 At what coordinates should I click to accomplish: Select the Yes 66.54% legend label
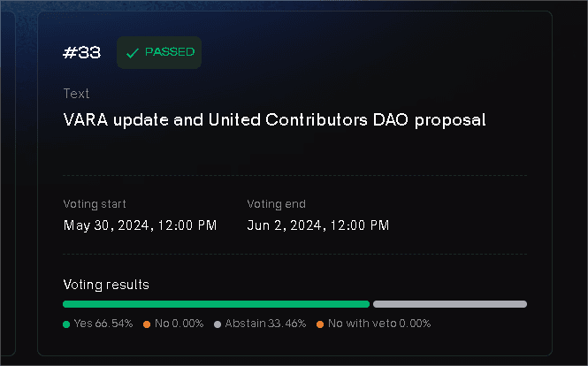click(103, 324)
